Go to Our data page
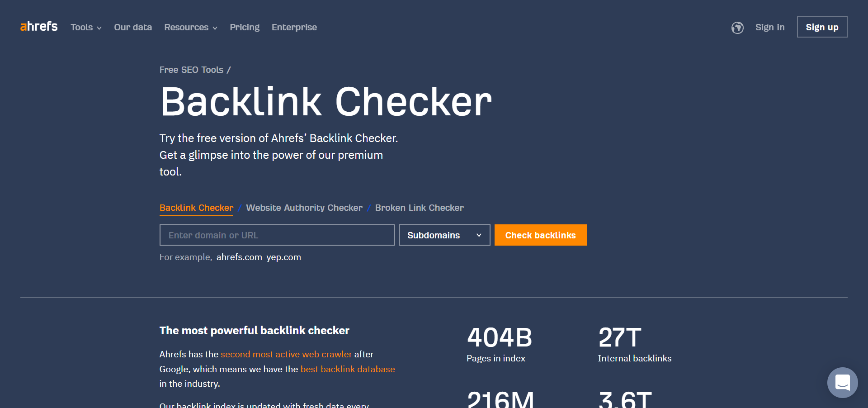 133,27
